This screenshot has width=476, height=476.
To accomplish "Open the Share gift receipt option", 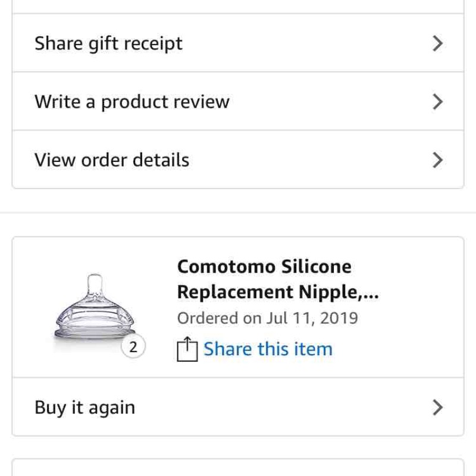I will click(238, 43).
